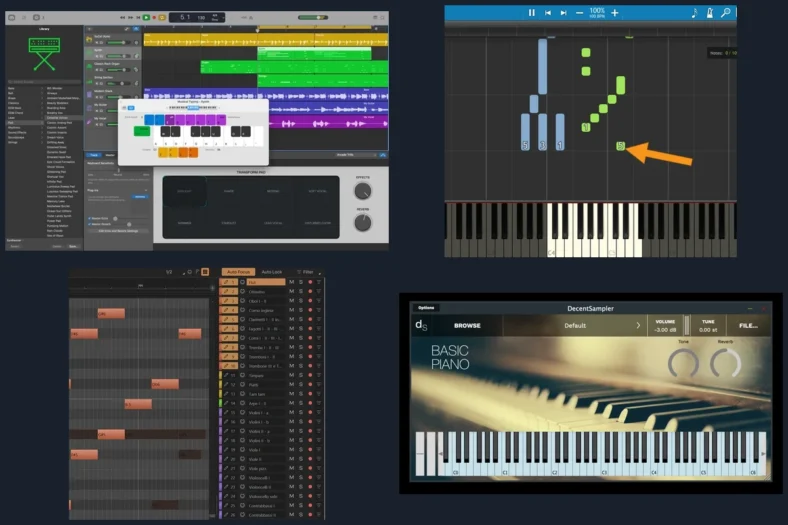Mute track 2 Ottavino with its M button
788x525 pixels.
click(291, 291)
